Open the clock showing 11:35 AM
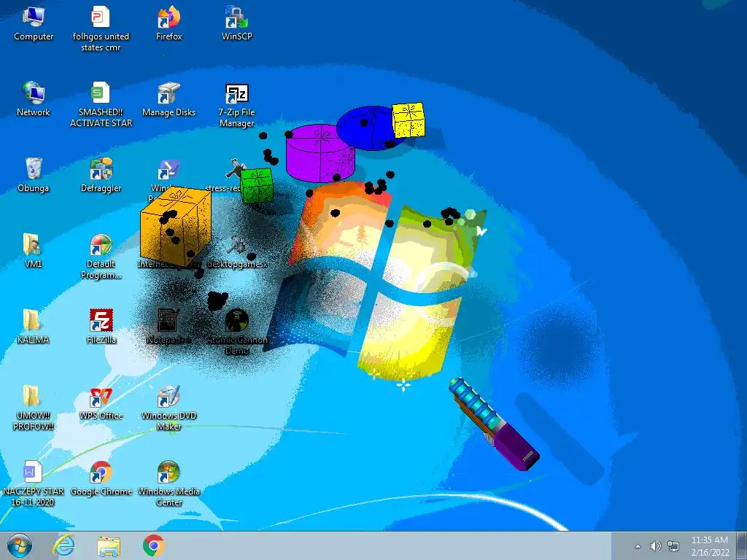This screenshot has height=560, width=747. click(x=710, y=545)
